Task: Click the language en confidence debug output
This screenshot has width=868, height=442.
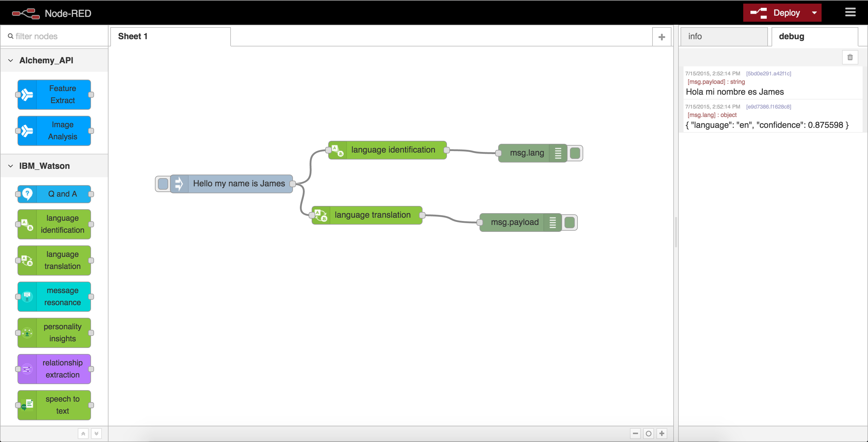Action: 767,125
